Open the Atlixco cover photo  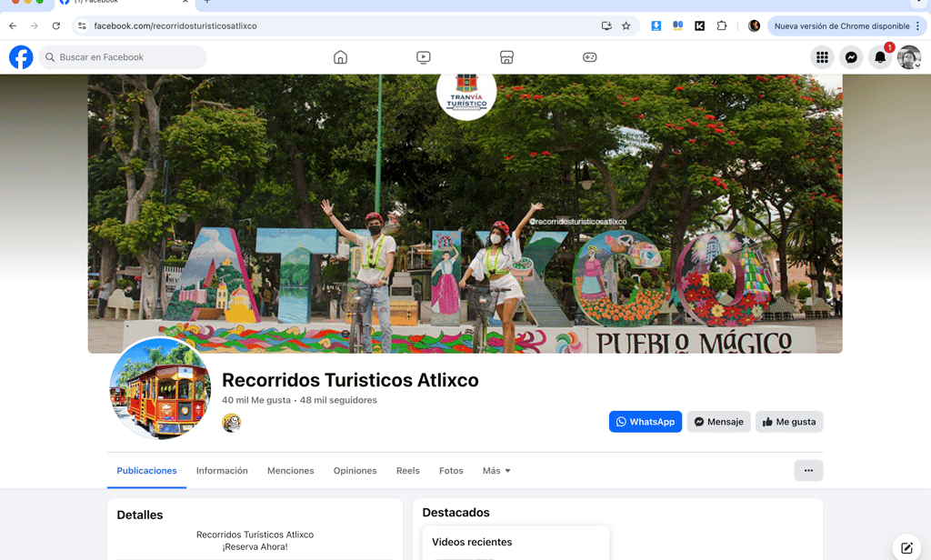click(465, 214)
